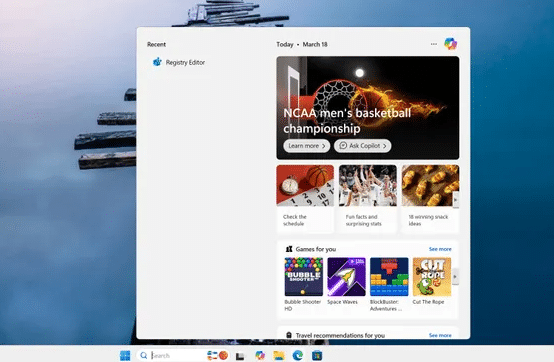Viewport: 554px width, 362px height.
Task: Click the Games for you heading
Action: tap(316, 249)
